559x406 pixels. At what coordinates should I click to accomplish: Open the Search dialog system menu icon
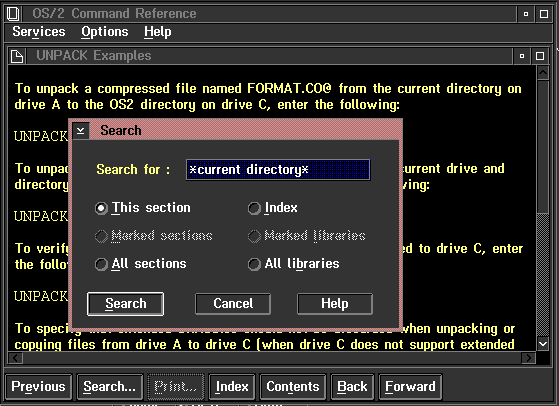coord(81,131)
